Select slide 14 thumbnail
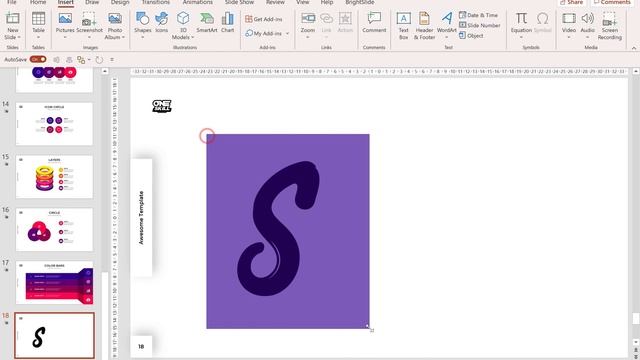Viewport: 640px width, 360px height. (54, 124)
